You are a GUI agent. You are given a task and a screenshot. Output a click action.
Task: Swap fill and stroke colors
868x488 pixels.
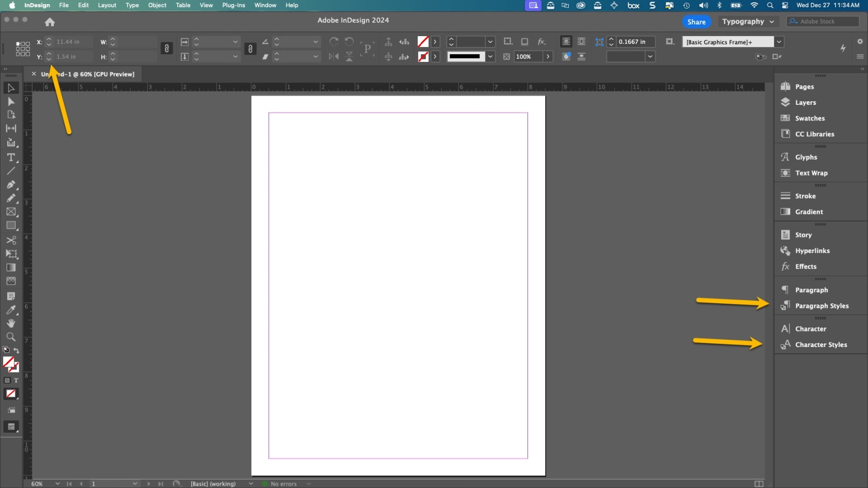click(16, 351)
